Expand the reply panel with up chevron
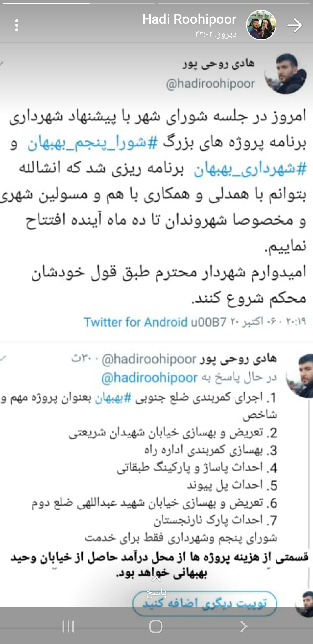 tap(156, 579)
